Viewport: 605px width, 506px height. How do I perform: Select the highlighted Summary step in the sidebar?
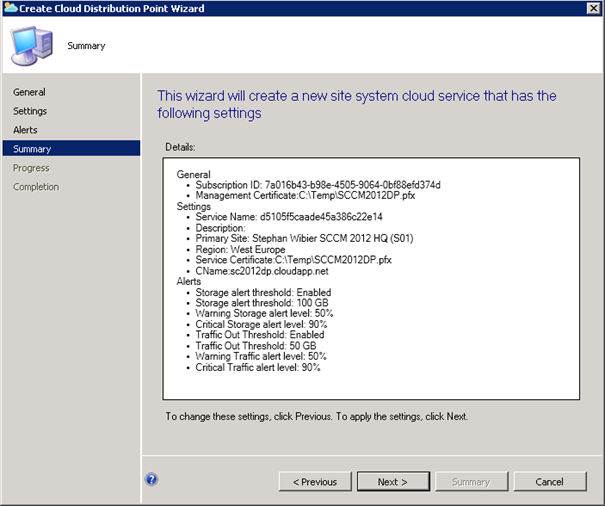pyautogui.click(x=32, y=149)
